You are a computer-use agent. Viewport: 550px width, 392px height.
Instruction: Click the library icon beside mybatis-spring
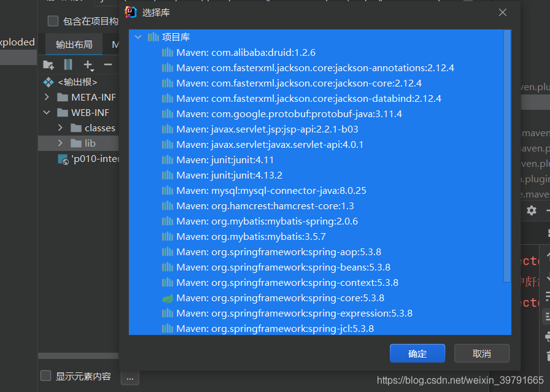pos(168,221)
